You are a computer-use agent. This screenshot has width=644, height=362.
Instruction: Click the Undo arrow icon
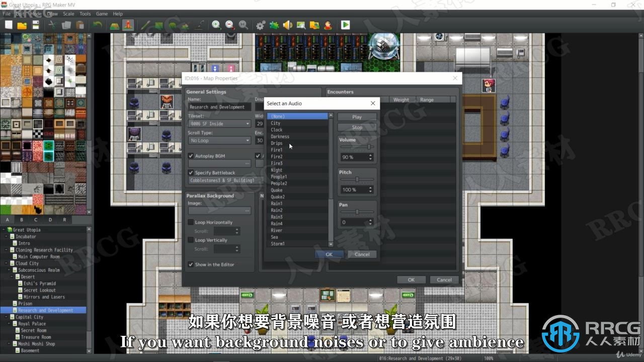click(x=98, y=25)
